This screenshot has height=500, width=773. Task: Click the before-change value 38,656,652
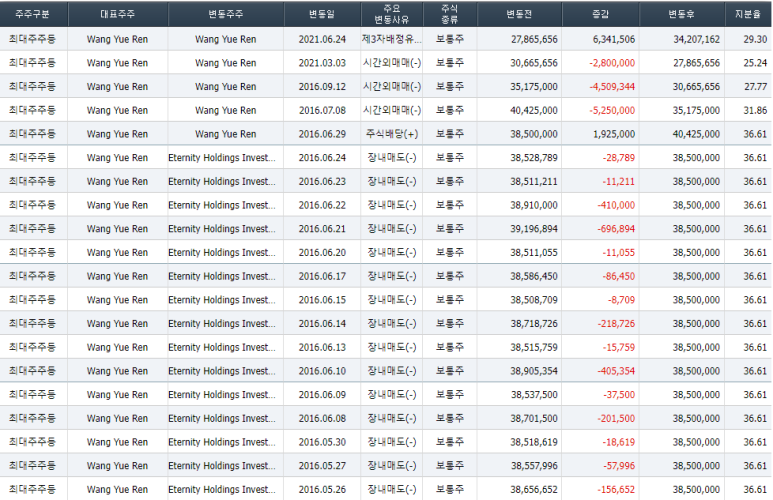534,490
